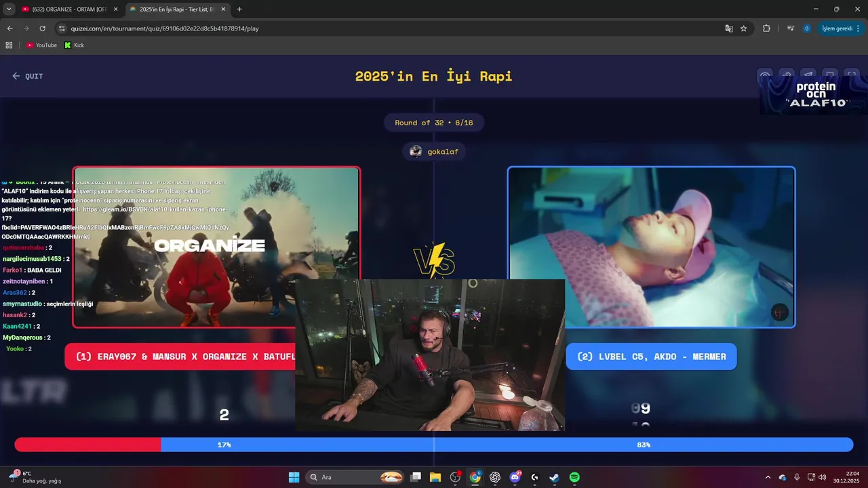Click the Round of 32 • 6/16 label
Screen dimensions: 868x488
click(x=434, y=123)
